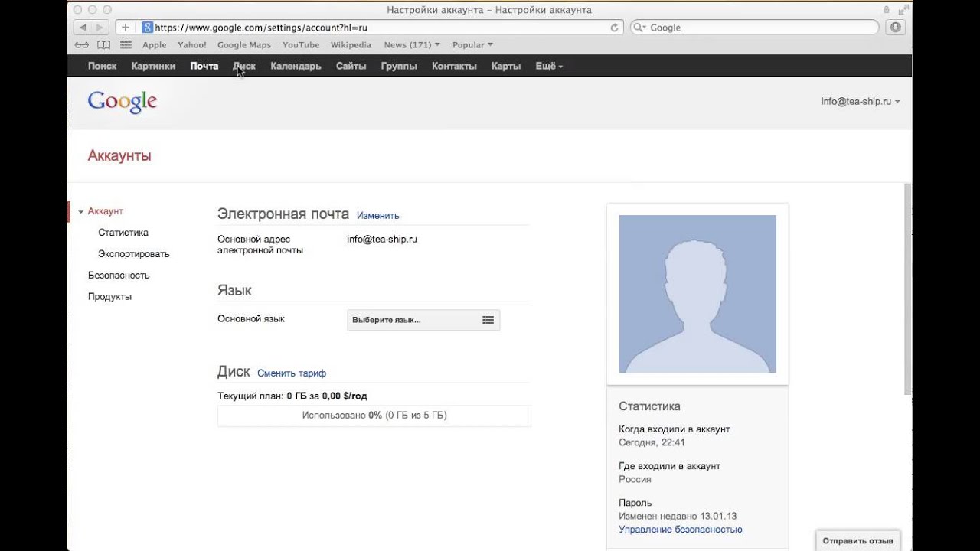Click the Yahoo! bookmark
The width and height of the screenshot is (980, 551).
(x=192, y=45)
